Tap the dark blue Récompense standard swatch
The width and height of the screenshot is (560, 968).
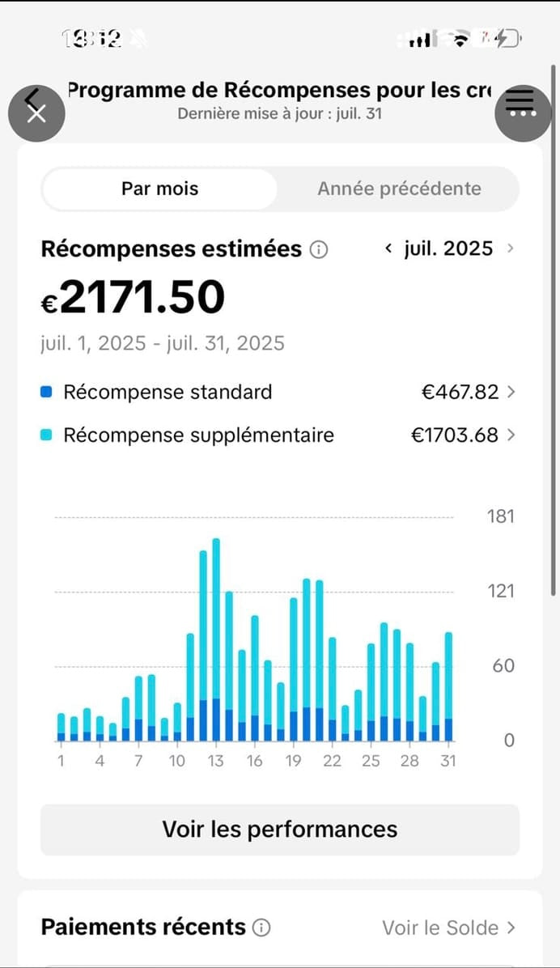click(x=46, y=393)
